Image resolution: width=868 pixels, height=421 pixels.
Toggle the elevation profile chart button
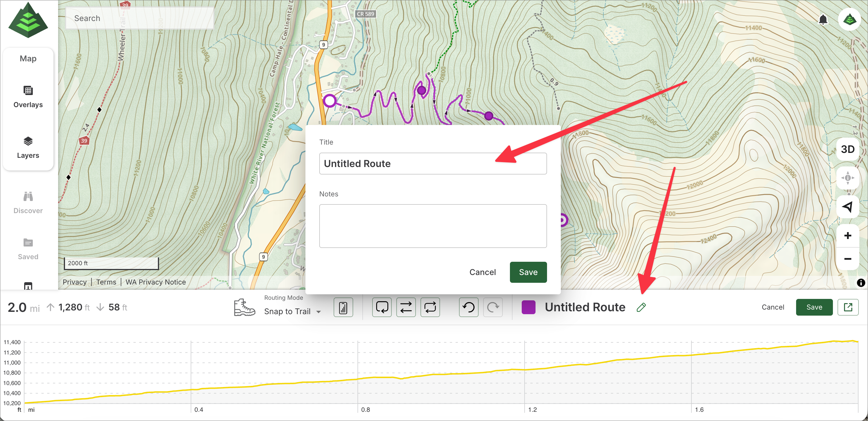pyautogui.click(x=343, y=307)
